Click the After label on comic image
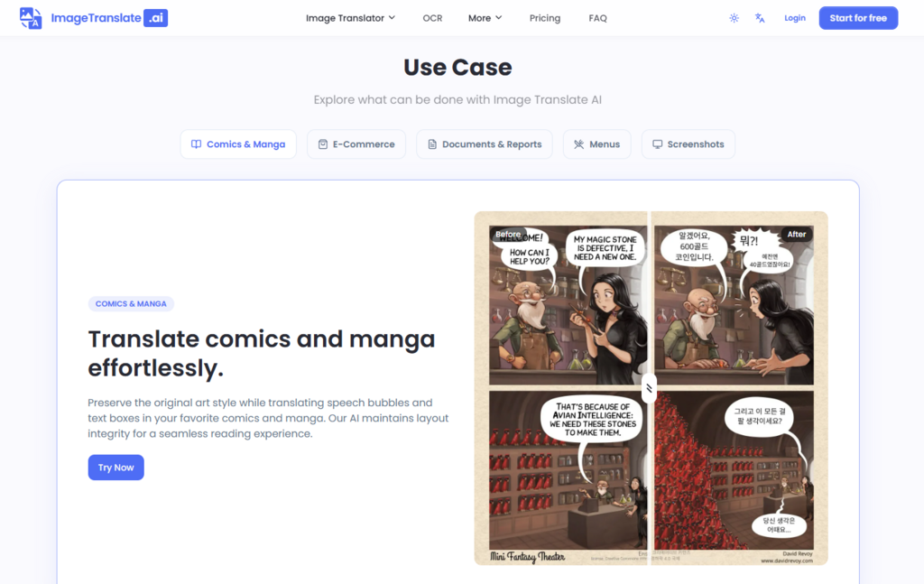 pos(796,235)
